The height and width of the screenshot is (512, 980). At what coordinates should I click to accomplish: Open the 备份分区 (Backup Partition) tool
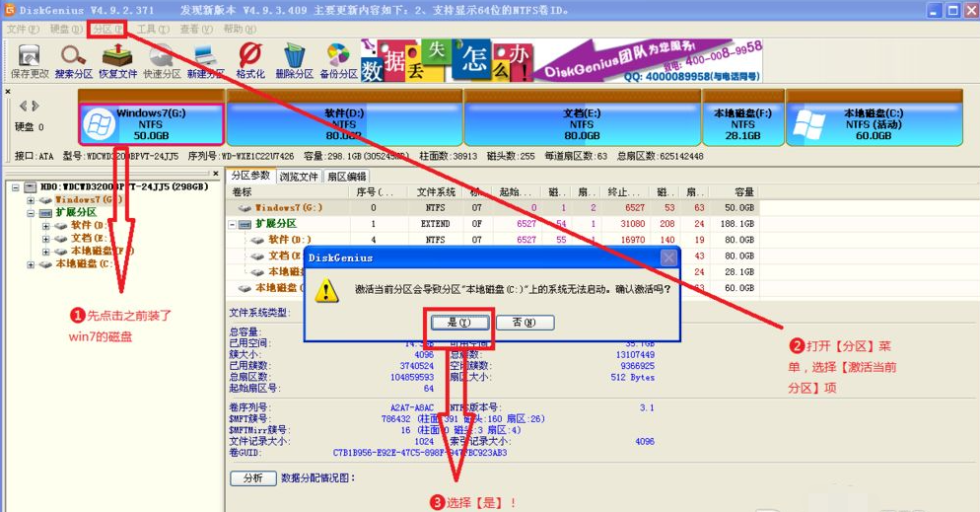pyautogui.click(x=337, y=58)
